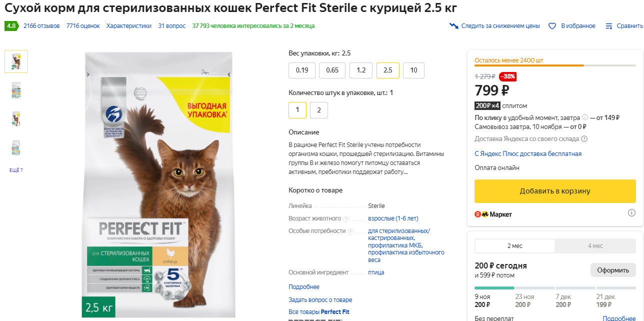Click the Добавить в корзину button
Screen dimensions: 644x321
(x=554, y=191)
